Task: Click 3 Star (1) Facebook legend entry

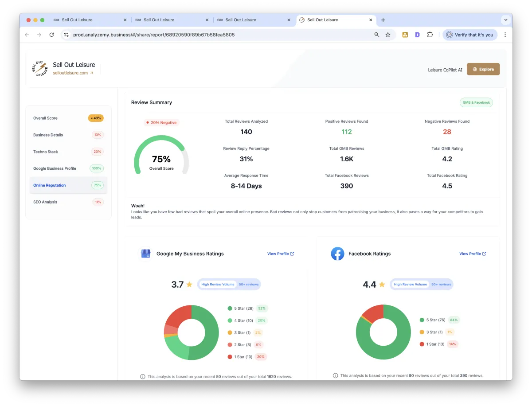Action: click(437, 332)
